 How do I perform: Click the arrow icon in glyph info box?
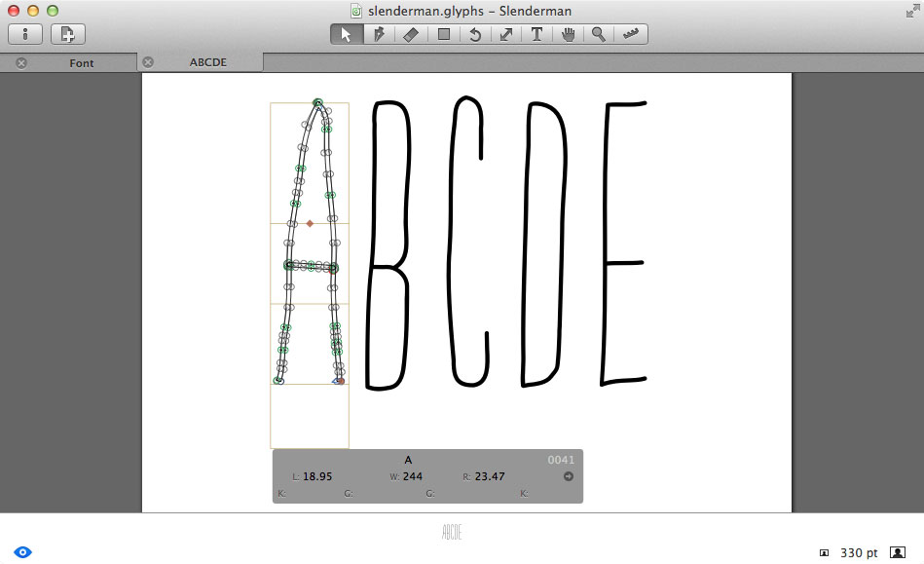[568, 476]
